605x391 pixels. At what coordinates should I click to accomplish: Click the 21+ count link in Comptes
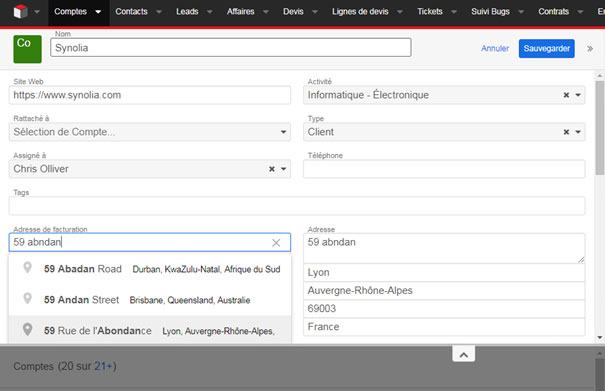tap(103, 366)
